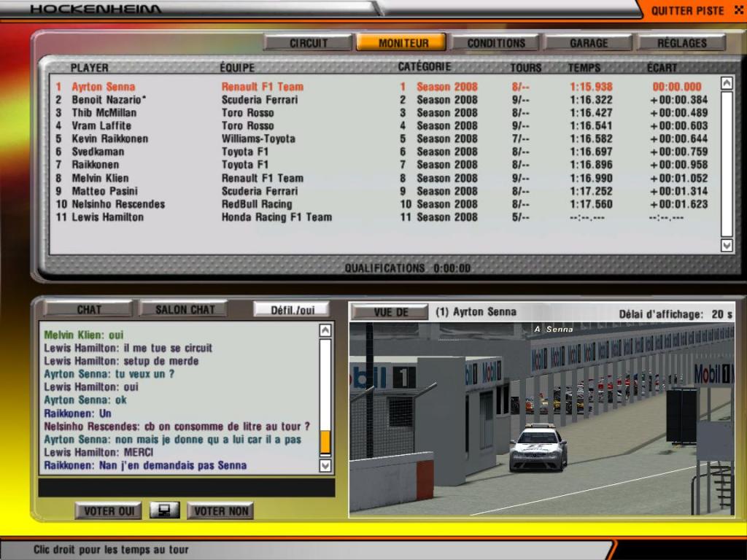The height and width of the screenshot is (560, 747).
Task: Click the chat scrollbar down arrow
Action: [325, 465]
